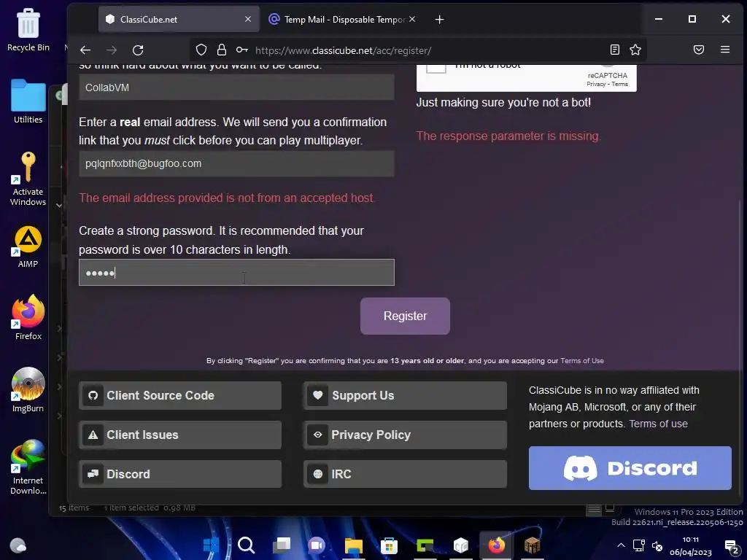This screenshot has height=560, width=747.
Task: Open a new browser tab
Action: click(x=439, y=20)
